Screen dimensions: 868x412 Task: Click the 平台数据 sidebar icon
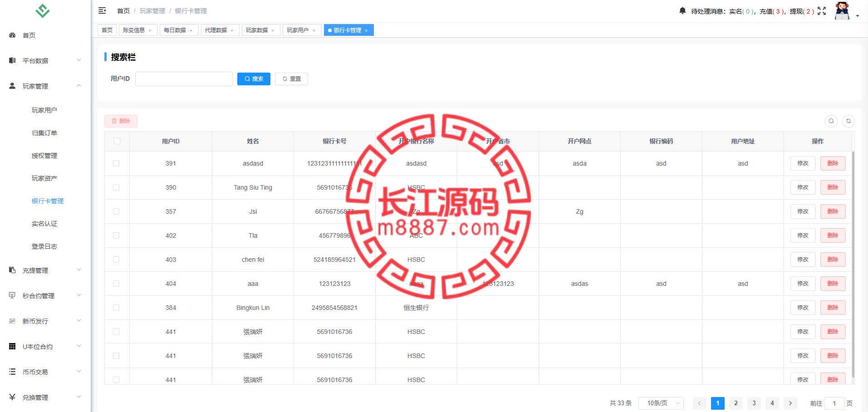tap(12, 60)
